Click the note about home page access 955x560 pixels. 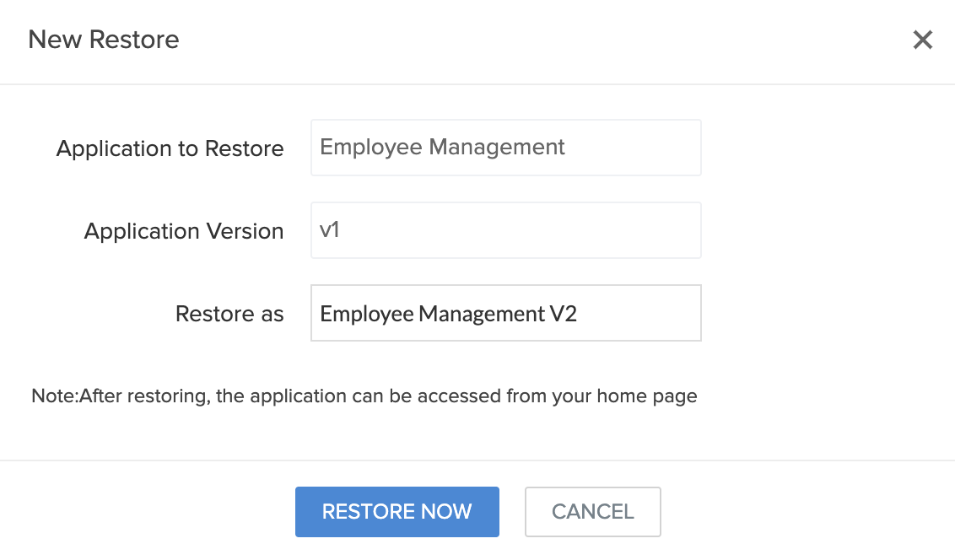[363, 396]
